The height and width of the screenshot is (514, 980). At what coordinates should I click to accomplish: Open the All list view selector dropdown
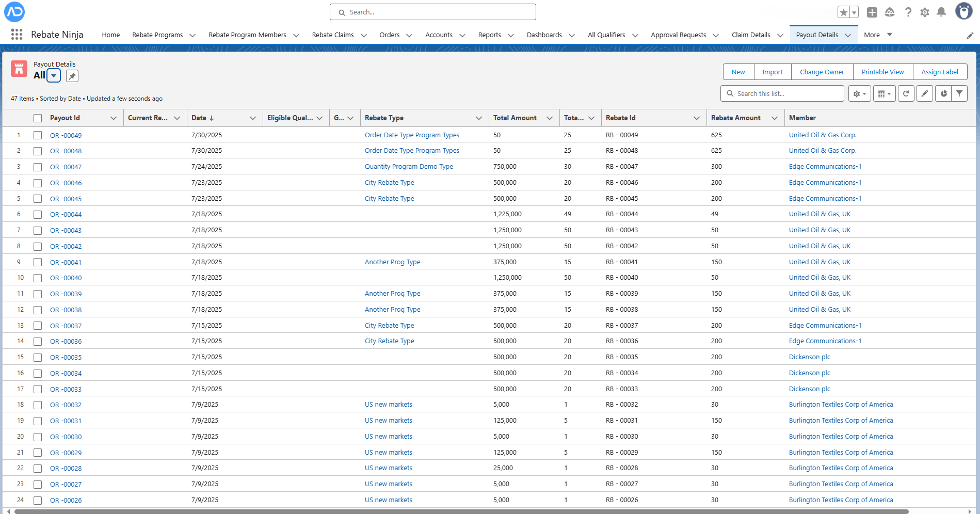pyautogui.click(x=53, y=75)
